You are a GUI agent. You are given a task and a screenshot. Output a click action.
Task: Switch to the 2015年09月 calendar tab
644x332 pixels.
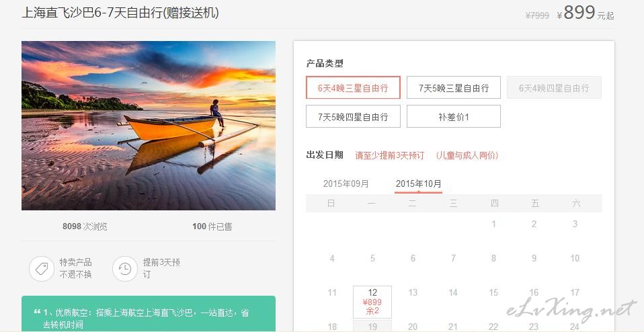(346, 183)
